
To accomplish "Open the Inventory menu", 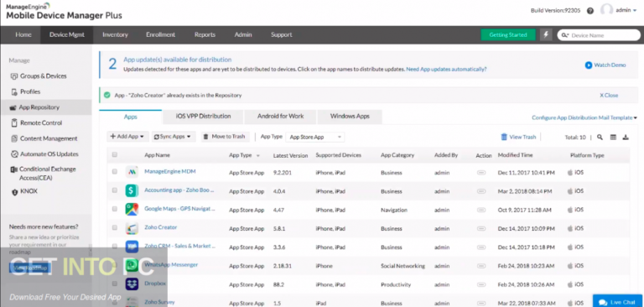I will (x=116, y=35).
